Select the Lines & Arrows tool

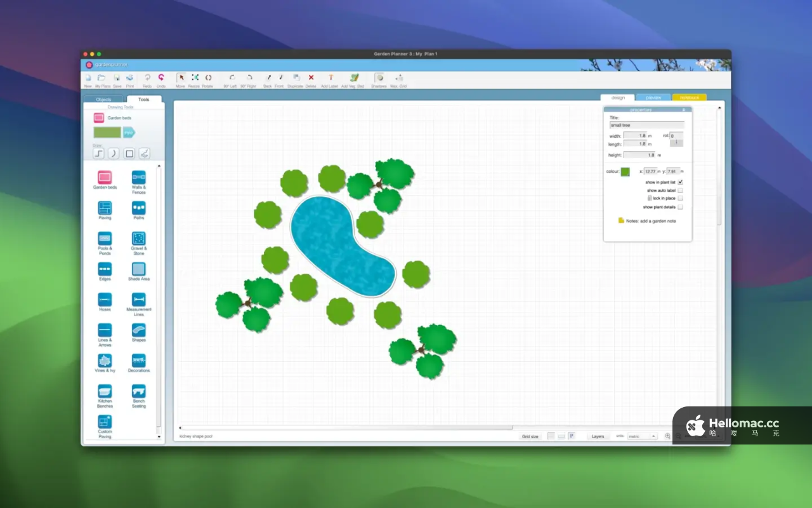[105, 330]
